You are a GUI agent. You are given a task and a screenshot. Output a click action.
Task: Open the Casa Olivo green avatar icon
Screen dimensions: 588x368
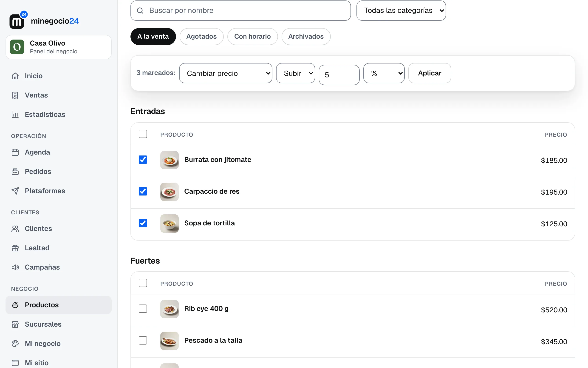(17, 47)
